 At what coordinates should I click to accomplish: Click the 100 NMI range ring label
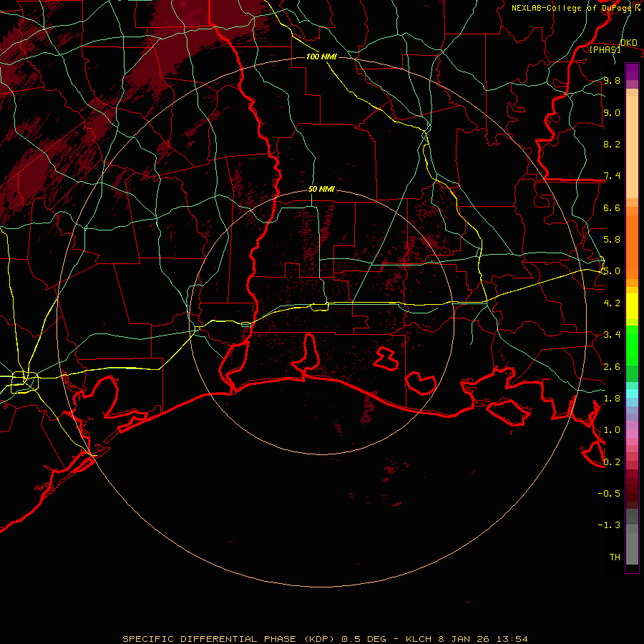[x=321, y=57]
